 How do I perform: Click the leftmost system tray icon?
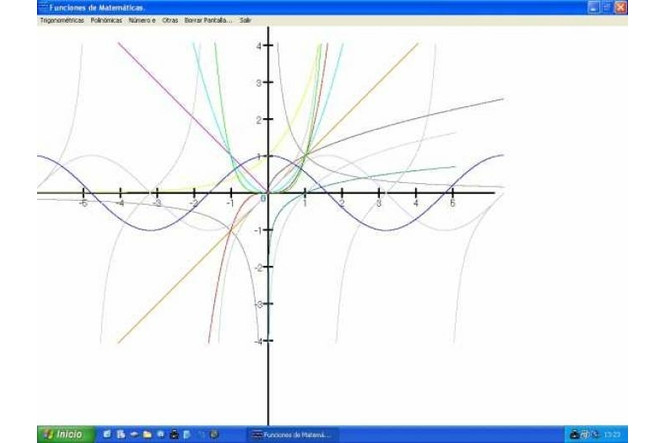(574, 434)
